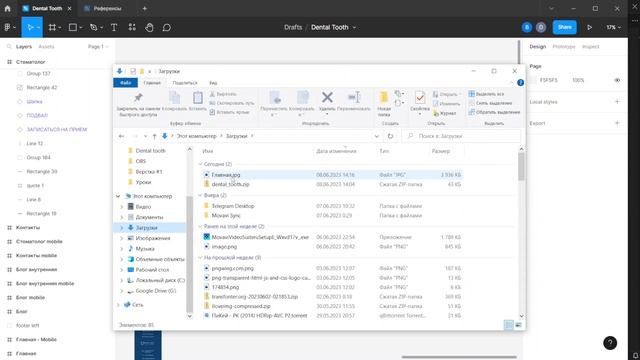This screenshot has height=360, width=640.
Task: Switch to the second Figma file tab
Action: 107,8
